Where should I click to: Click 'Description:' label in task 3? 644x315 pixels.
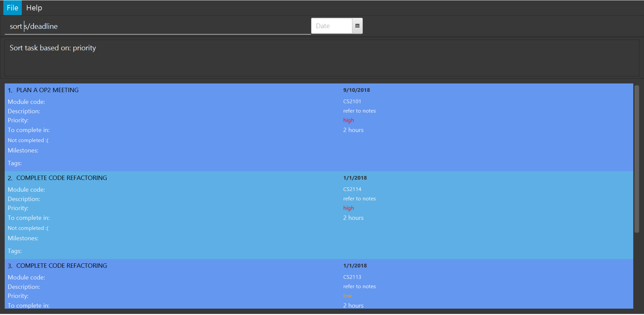(x=24, y=287)
